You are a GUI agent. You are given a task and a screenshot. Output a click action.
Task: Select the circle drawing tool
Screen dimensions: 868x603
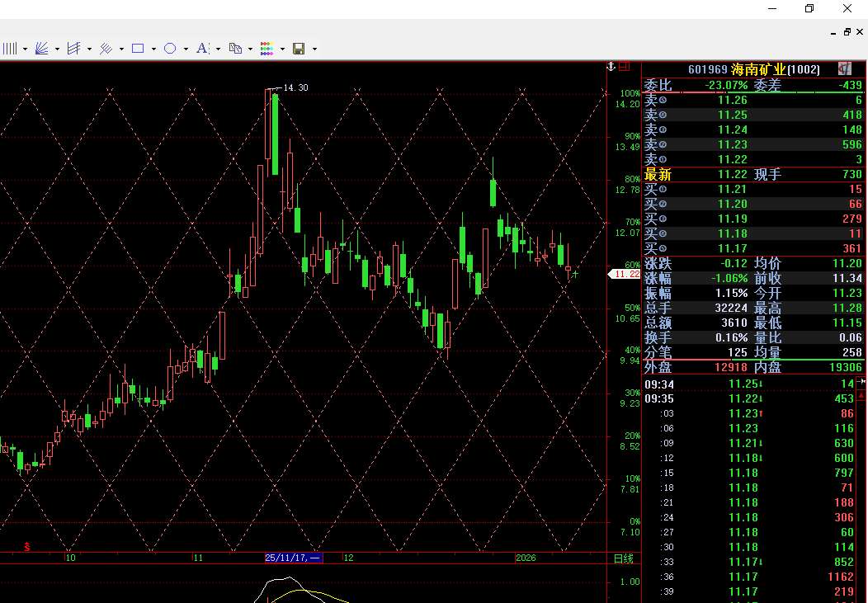click(170, 49)
